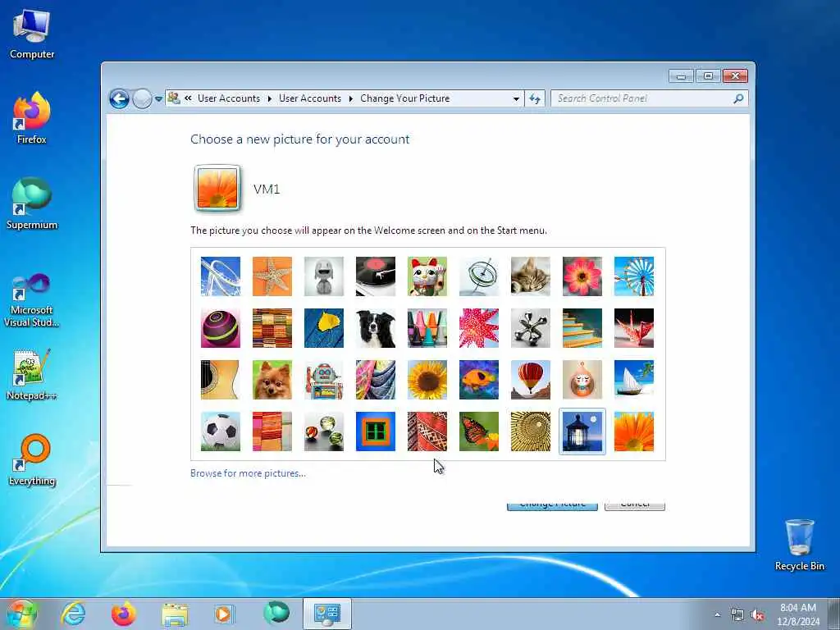The image size is (840, 630).
Task: Click the search magnifier icon
Action: tap(738, 98)
